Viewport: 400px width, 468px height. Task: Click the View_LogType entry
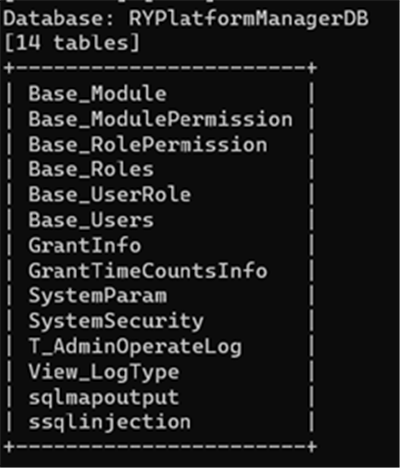point(104,372)
